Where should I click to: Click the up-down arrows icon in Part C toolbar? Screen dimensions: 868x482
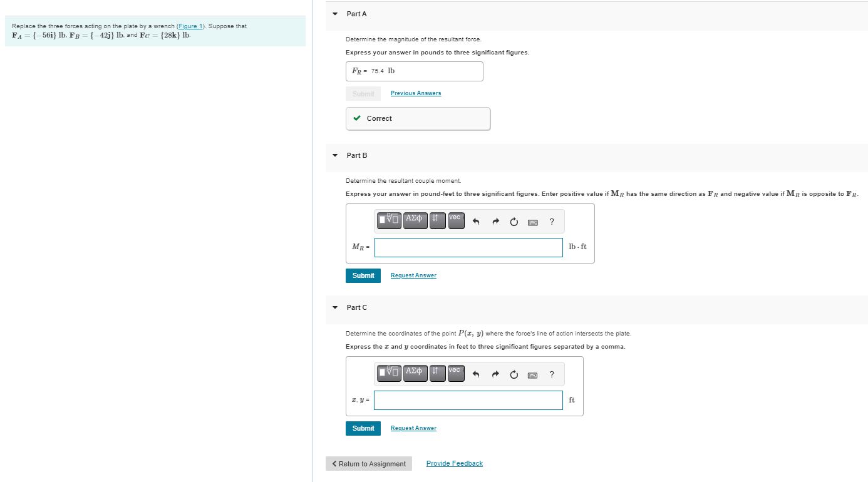[438, 373]
